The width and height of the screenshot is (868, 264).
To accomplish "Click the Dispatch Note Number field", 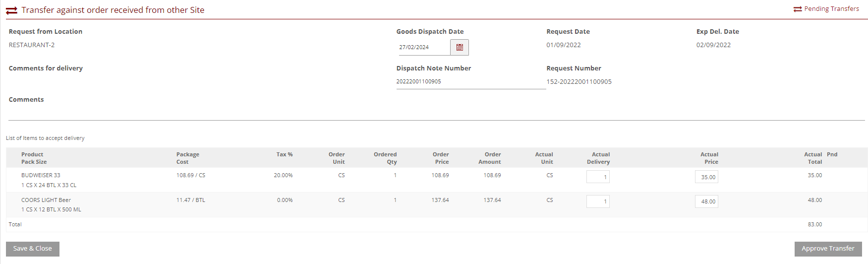I will 470,82.
